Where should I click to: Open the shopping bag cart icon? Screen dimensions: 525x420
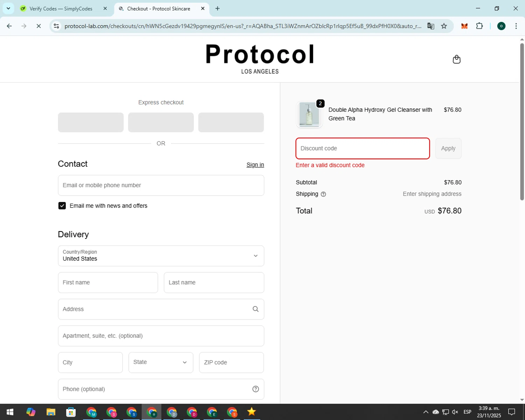point(456,59)
